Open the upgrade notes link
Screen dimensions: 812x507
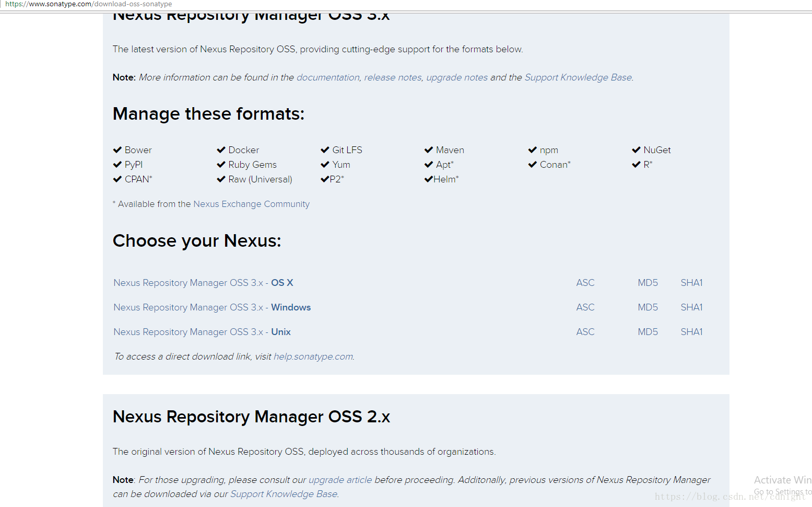[x=457, y=77]
